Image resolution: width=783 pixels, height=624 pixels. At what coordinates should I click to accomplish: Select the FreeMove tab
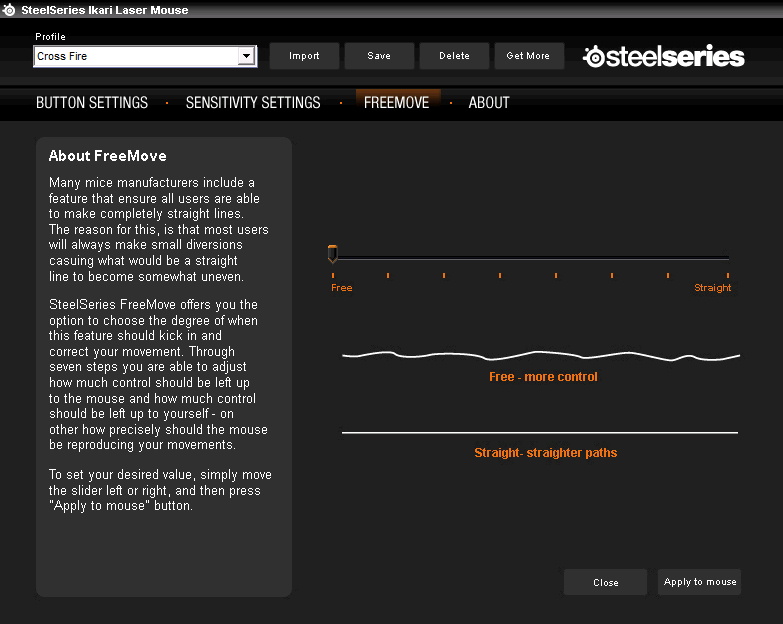(x=396, y=103)
